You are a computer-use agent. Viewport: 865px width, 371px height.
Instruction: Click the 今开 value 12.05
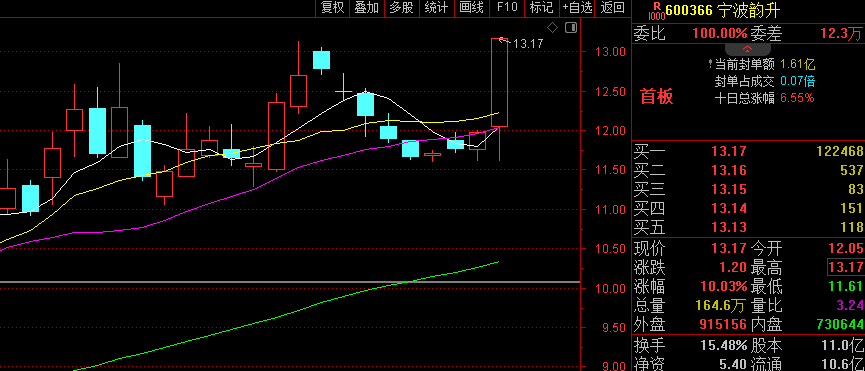[845, 249]
